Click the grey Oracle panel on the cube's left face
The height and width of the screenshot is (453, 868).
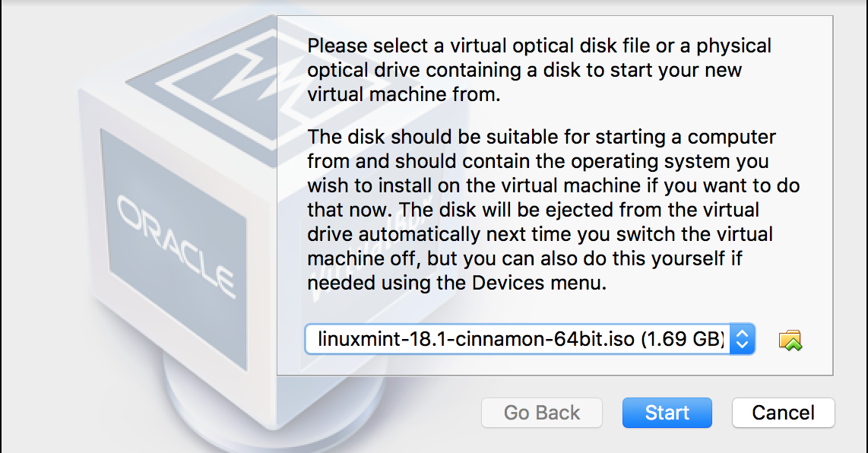tap(173, 249)
